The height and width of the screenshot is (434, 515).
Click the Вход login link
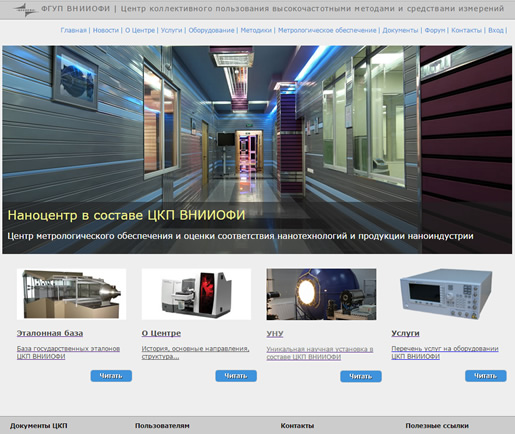[496, 30]
